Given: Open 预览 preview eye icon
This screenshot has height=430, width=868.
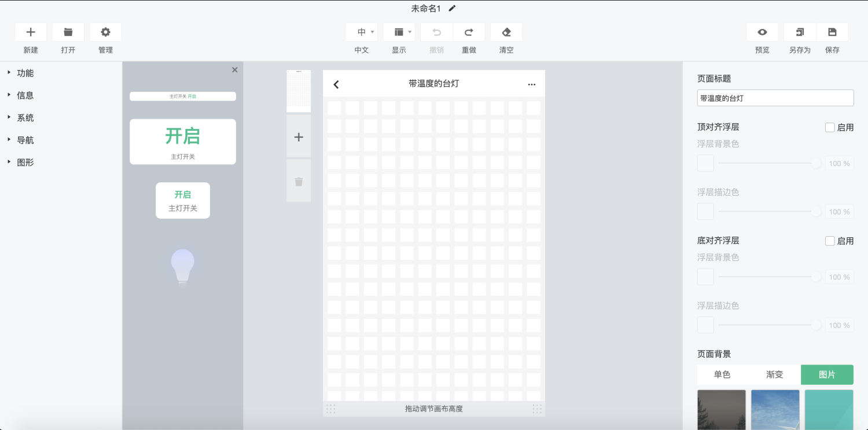Looking at the screenshot, I should click(762, 32).
